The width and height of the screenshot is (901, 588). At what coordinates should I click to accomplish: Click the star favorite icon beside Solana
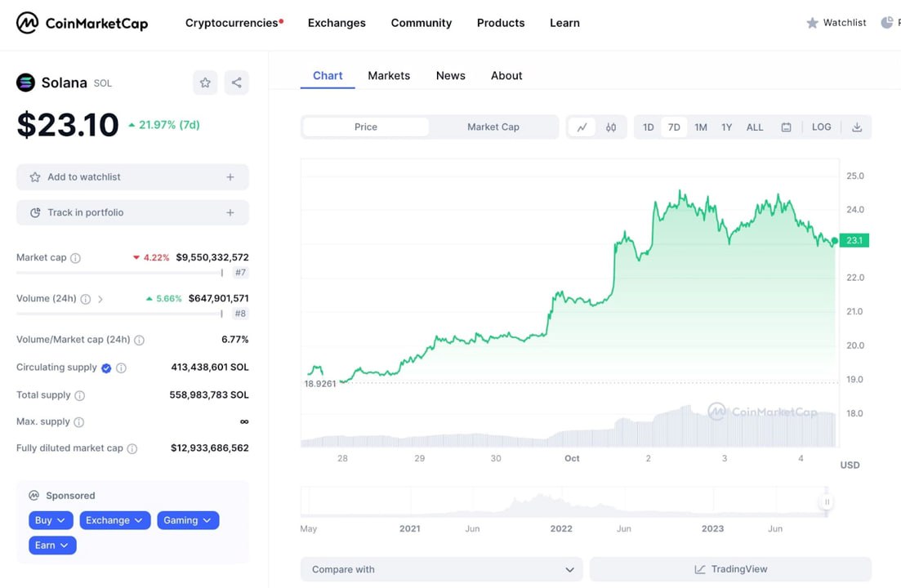[x=205, y=82]
